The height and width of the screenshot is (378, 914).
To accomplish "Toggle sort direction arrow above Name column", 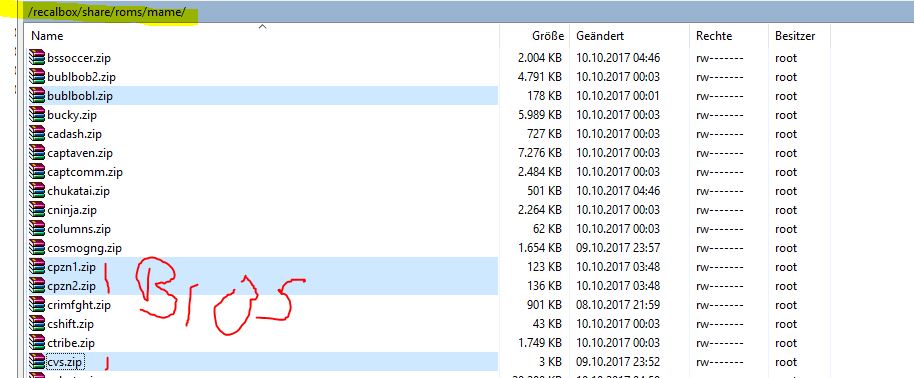I will pyautogui.click(x=262, y=26).
